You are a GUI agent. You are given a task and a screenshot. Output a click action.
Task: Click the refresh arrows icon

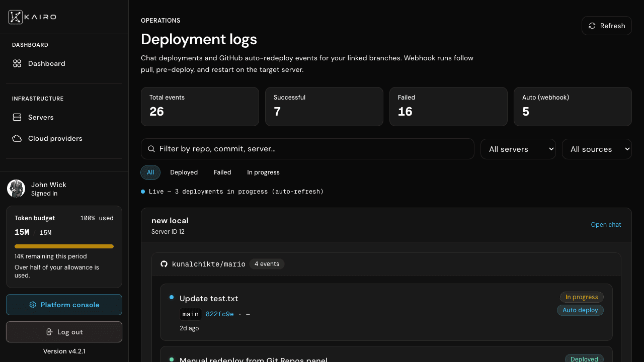[x=592, y=26]
